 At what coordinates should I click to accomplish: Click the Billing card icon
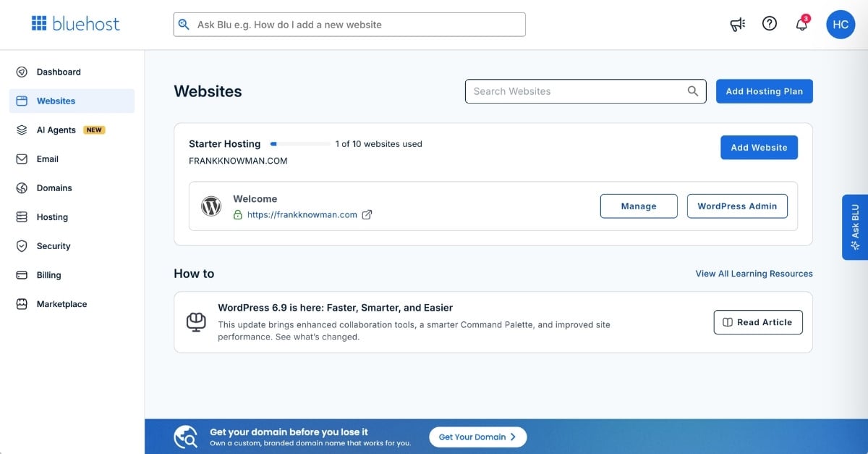click(x=22, y=275)
